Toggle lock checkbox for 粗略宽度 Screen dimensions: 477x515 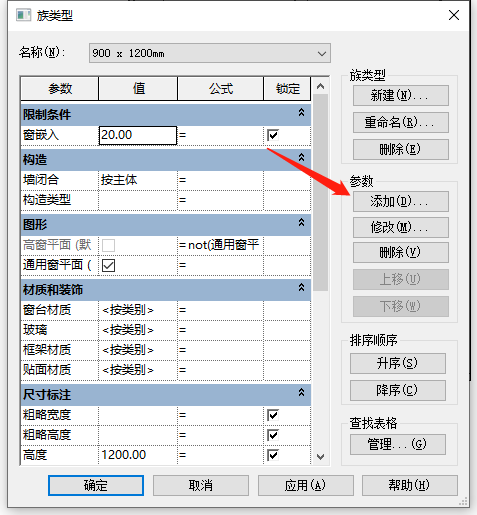coord(273,415)
